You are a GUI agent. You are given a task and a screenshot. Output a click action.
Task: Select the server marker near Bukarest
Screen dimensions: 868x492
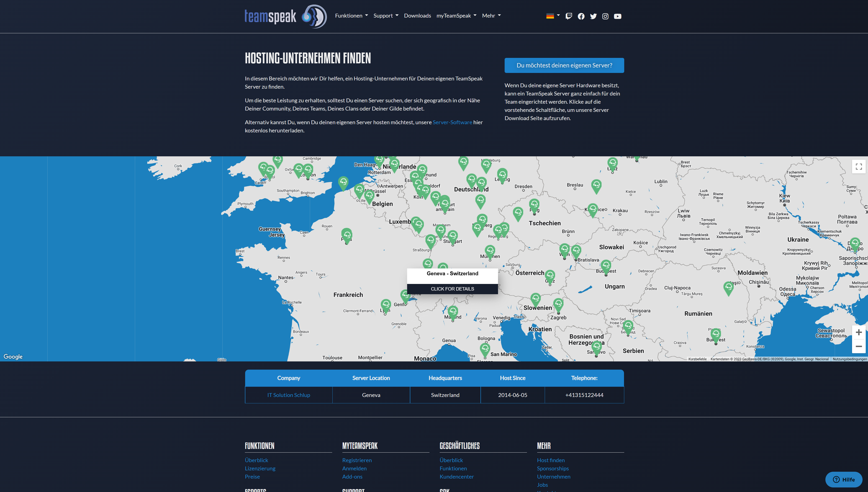pyautogui.click(x=716, y=335)
